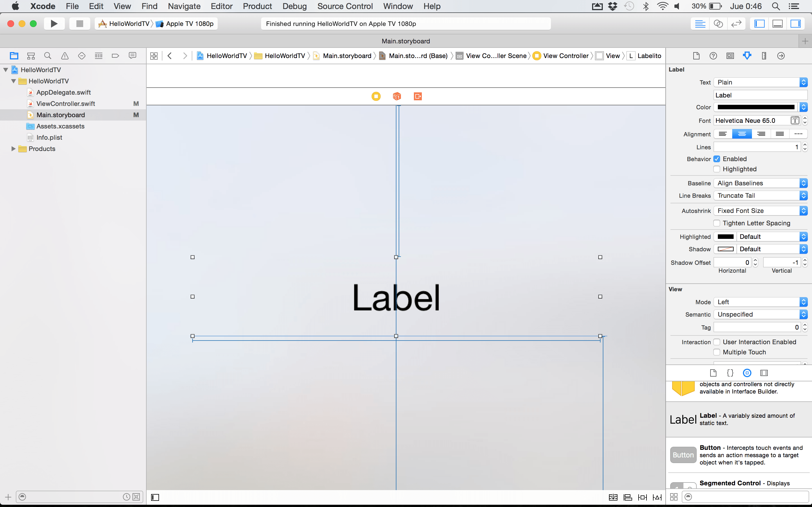Enable the Highlighted behavior checkbox
The width and height of the screenshot is (812, 507).
(x=717, y=169)
